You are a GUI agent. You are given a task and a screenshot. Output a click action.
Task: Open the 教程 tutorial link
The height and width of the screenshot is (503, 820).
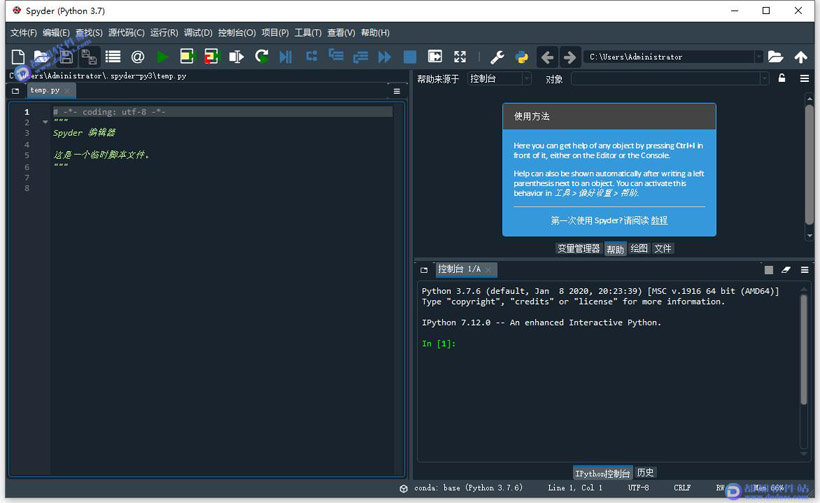pos(659,221)
